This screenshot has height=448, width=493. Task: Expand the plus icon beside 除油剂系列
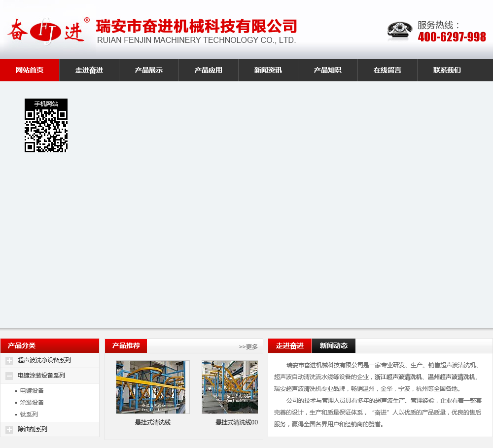(x=9, y=429)
